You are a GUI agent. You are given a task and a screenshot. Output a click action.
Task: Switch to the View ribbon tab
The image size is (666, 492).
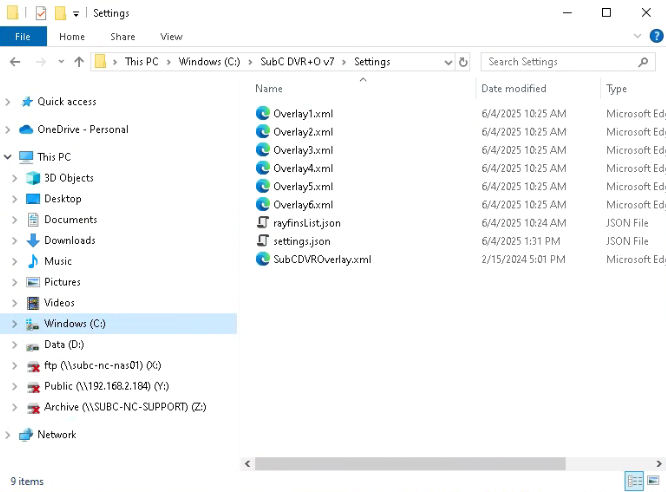click(x=171, y=37)
